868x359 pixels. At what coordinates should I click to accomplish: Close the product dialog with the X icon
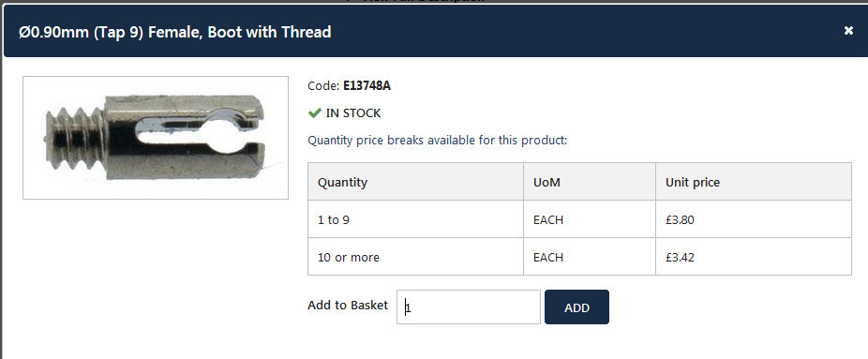(848, 31)
